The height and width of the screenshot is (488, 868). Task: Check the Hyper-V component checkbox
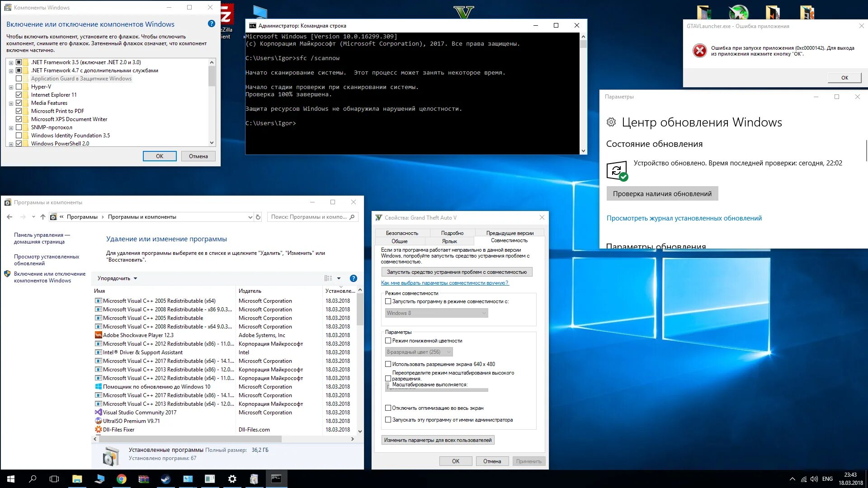point(19,87)
